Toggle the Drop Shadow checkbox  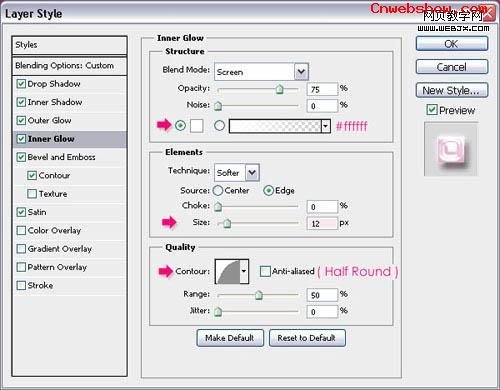(x=21, y=84)
